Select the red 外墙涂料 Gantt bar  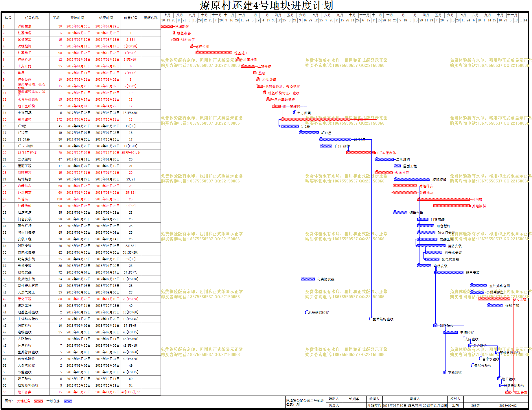coord(452,206)
